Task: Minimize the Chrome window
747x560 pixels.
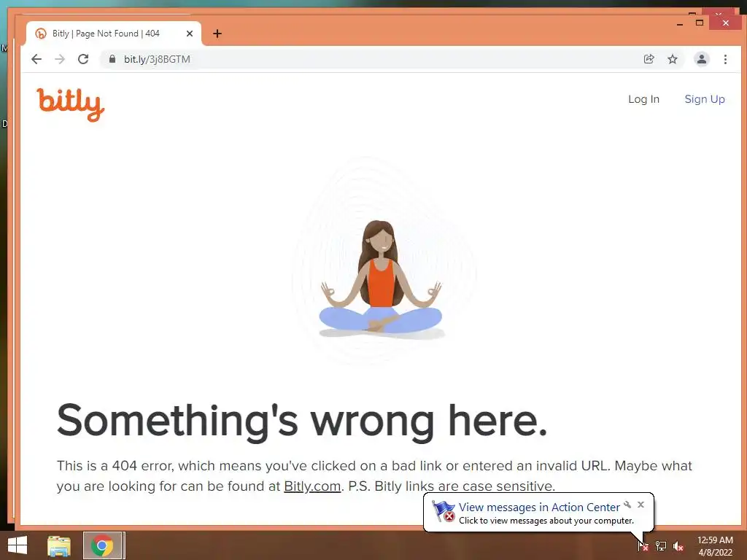Action: (x=680, y=23)
